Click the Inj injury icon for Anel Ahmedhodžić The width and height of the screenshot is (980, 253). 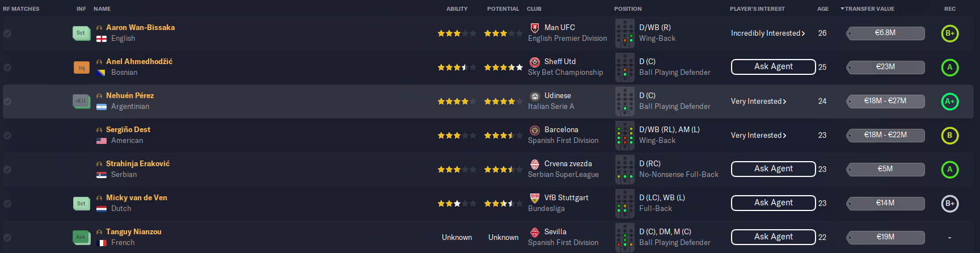[x=82, y=68]
